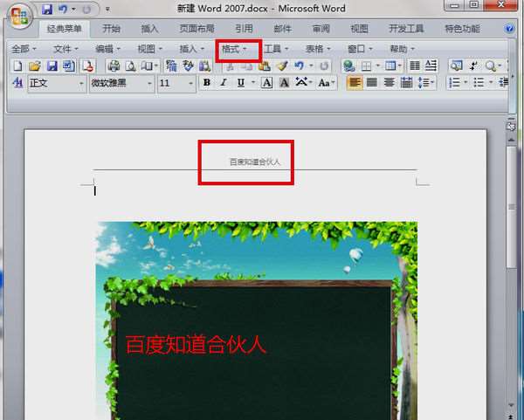Click the text direction/line icon beside Columns
The image size is (524, 420).
(x=431, y=65)
